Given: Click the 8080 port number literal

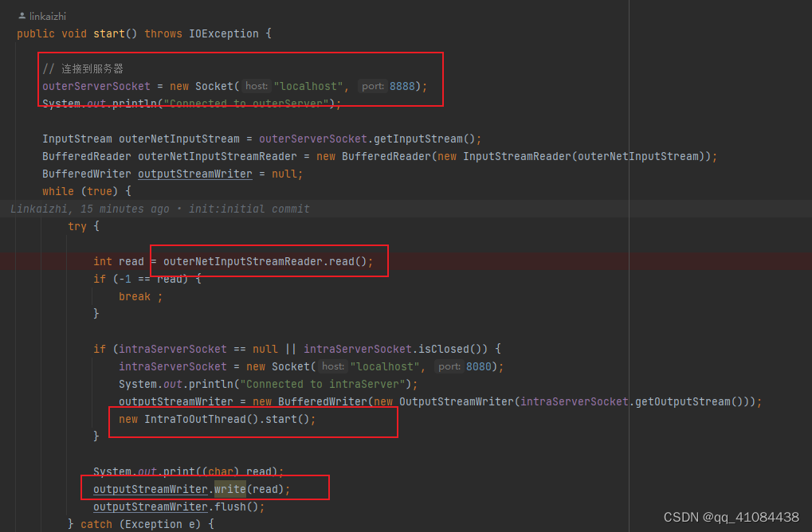Looking at the screenshot, I should click(x=478, y=366).
